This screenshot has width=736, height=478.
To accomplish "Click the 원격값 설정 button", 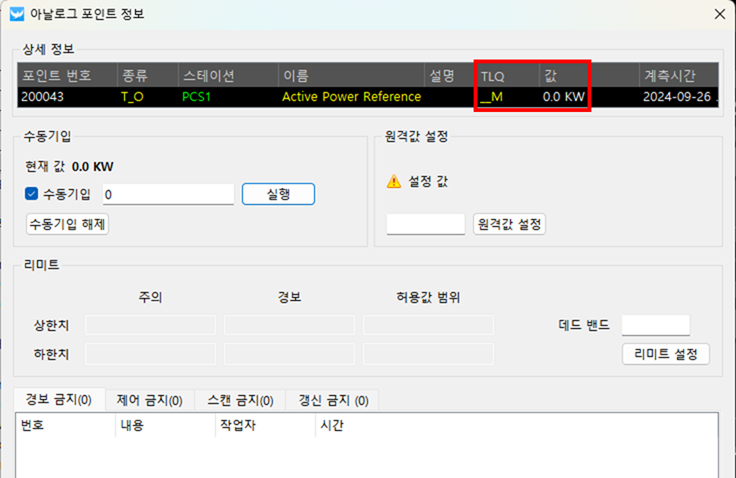I will (x=510, y=224).
